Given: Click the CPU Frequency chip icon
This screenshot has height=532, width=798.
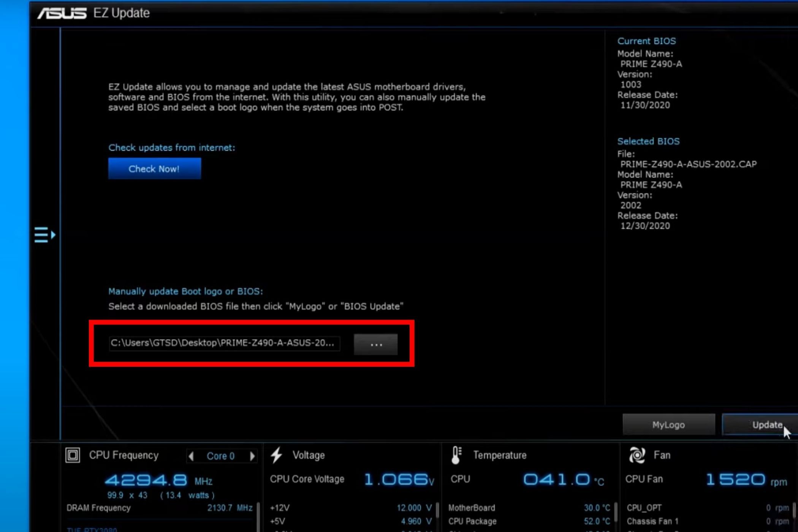Looking at the screenshot, I should tap(73, 455).
